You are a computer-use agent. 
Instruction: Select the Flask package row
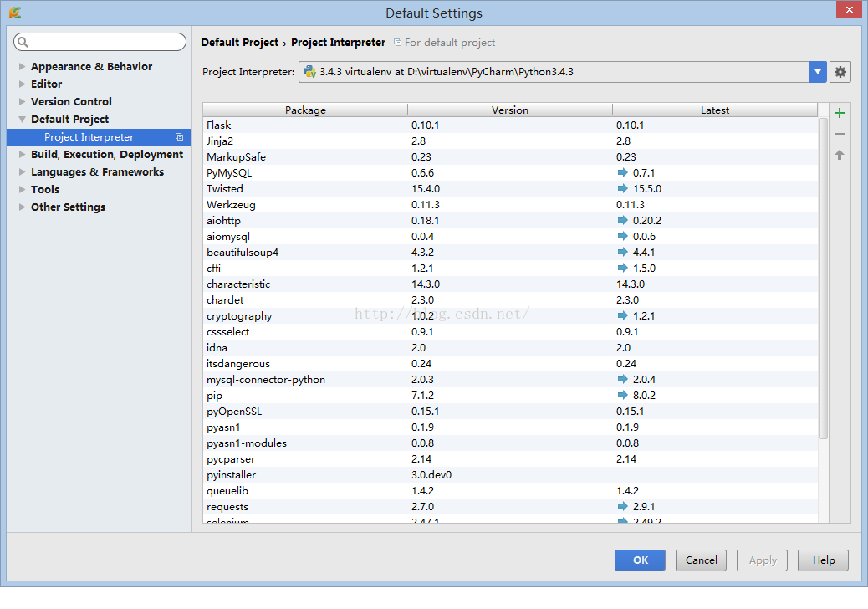click(510, 125)
